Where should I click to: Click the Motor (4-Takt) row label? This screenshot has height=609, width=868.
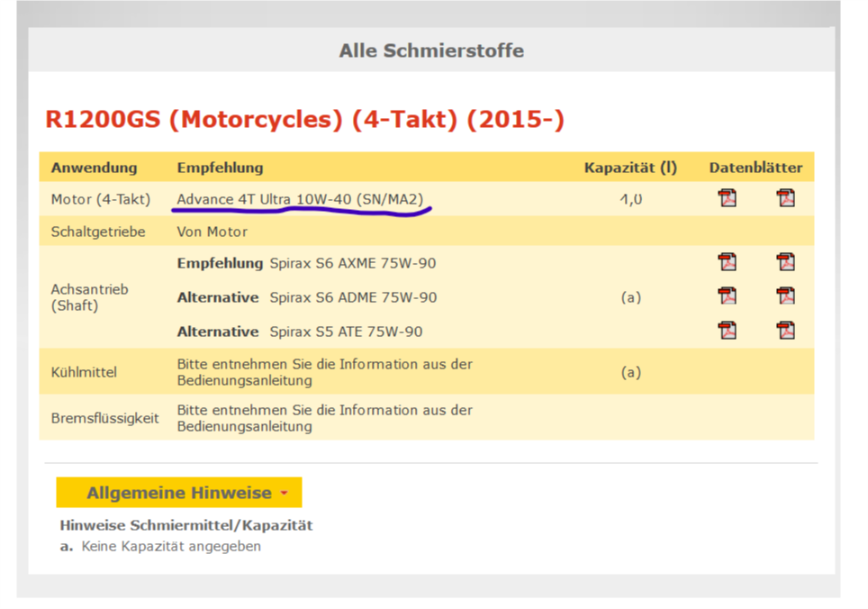(101, 199)
